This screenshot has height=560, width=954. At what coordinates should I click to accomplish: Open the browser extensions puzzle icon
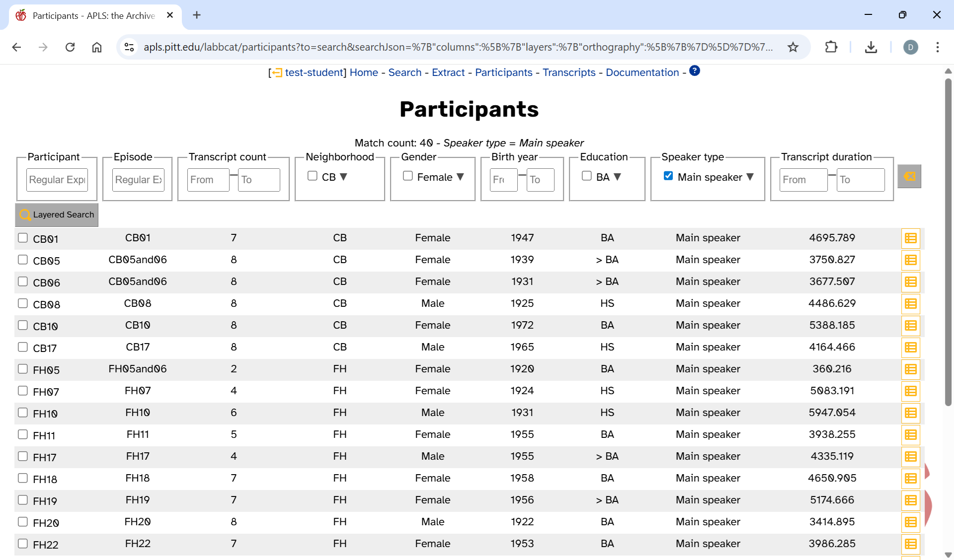coord(831,47)
